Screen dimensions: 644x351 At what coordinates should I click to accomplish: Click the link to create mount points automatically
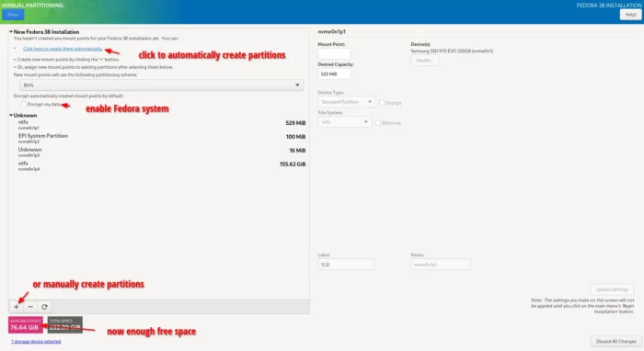(x=63, y=49)
